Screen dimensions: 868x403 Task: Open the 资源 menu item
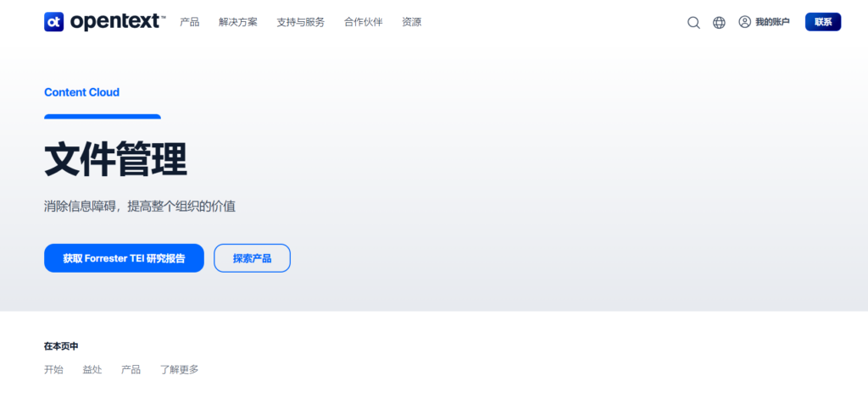pyautogui.click(x=411, y=22)
